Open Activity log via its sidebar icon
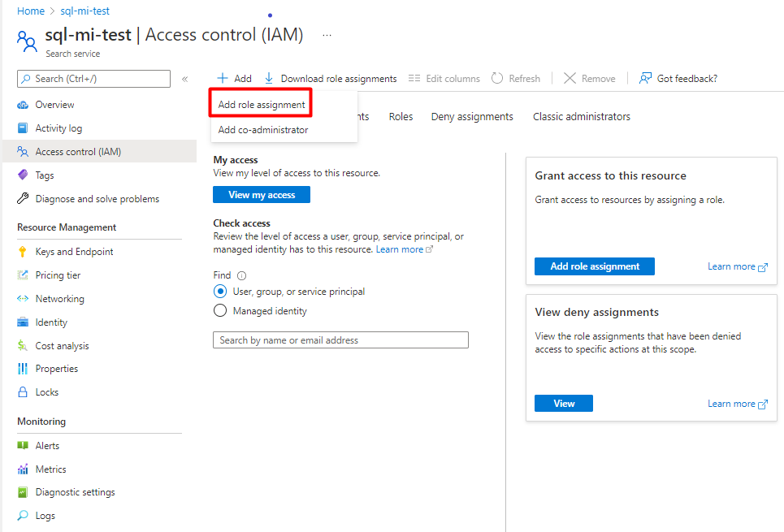 click(x=23, y=128)
